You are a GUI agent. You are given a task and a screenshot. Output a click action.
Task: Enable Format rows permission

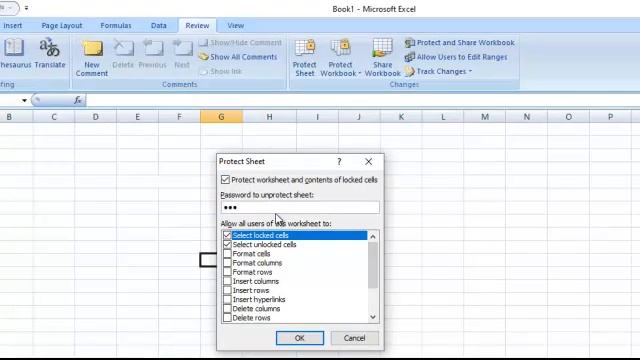point(227,272)
